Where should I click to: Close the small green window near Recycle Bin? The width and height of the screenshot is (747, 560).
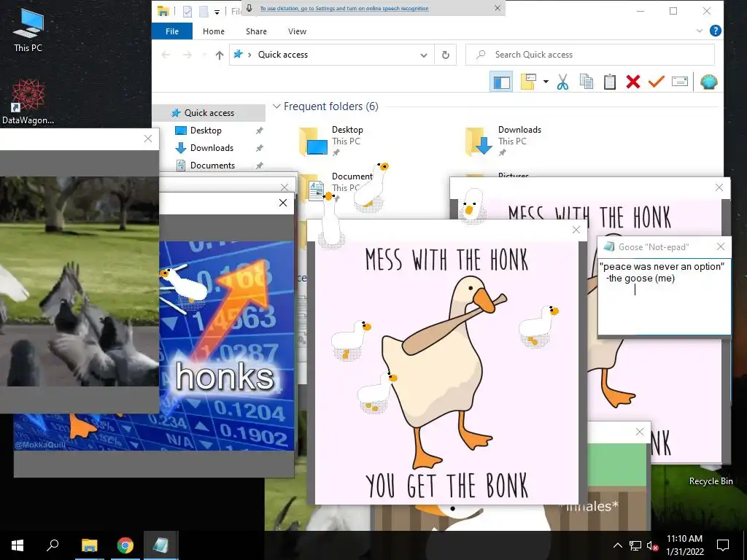639,432
